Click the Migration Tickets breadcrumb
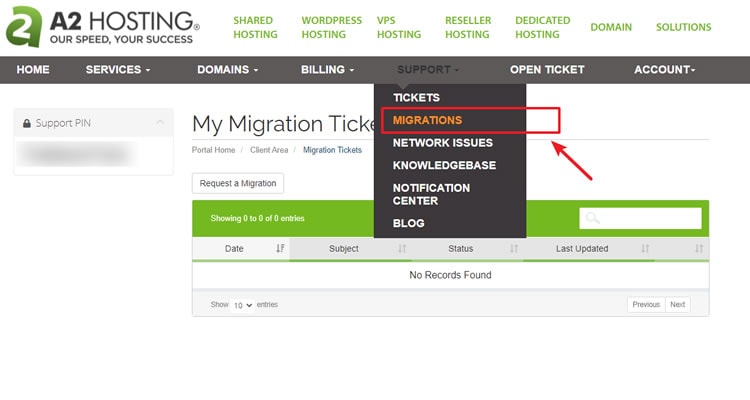Screen dimensions: 750x400 tap(332, 150)
